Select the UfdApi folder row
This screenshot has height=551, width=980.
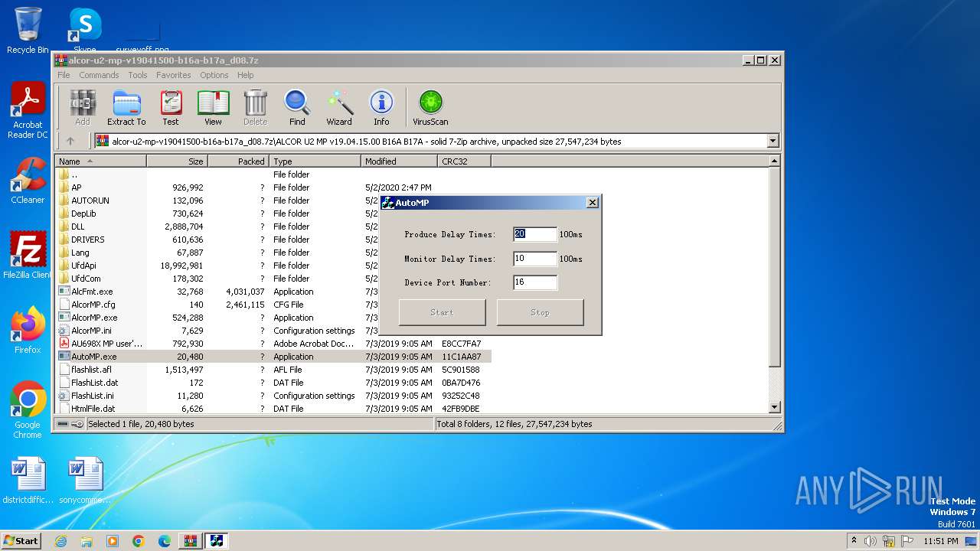[274, 266]
